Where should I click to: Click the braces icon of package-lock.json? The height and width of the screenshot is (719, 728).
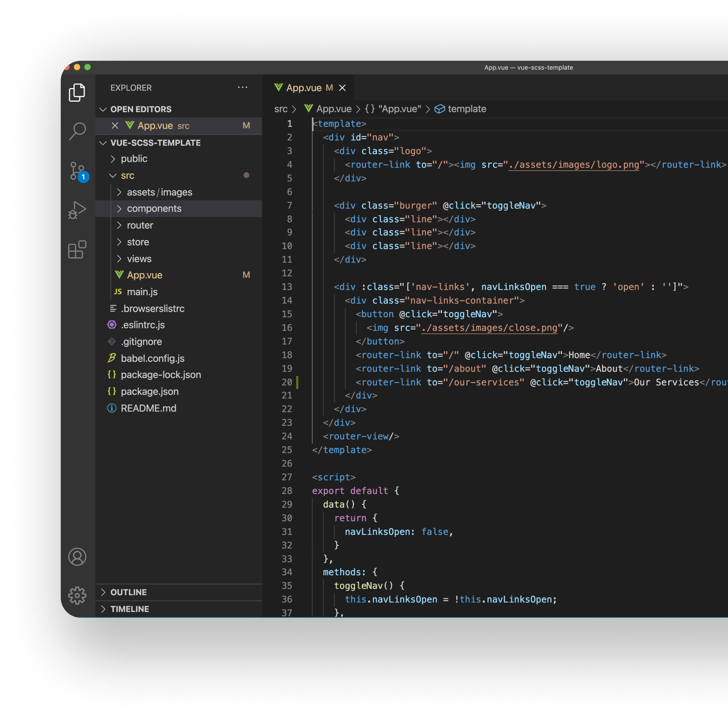click(x=112, y=374)
